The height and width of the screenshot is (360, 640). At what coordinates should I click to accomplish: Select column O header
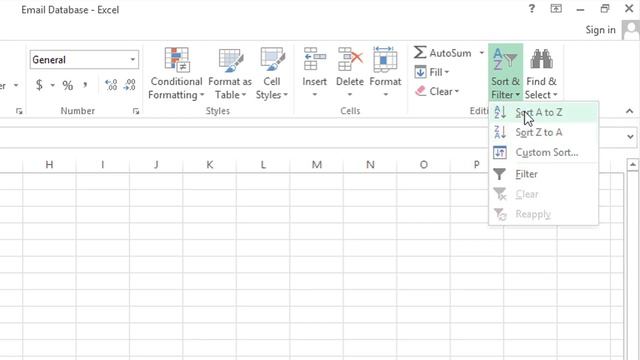pos(424,164)
